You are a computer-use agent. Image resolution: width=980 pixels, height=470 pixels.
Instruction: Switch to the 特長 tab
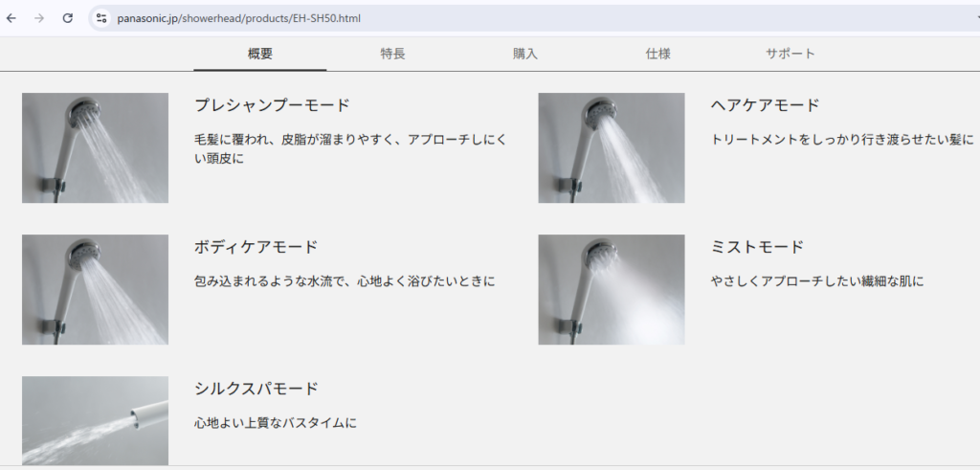click(392, 54)
